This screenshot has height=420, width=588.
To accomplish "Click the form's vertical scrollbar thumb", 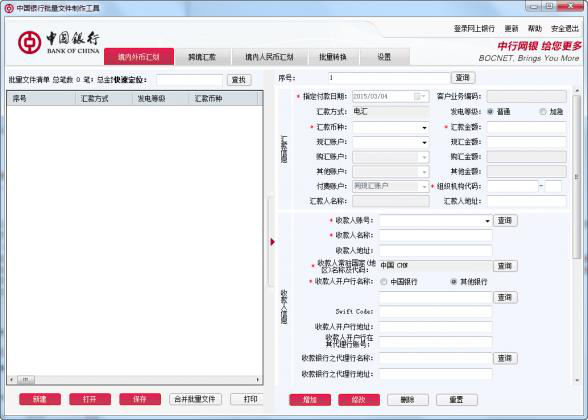I will pos(577,176).
